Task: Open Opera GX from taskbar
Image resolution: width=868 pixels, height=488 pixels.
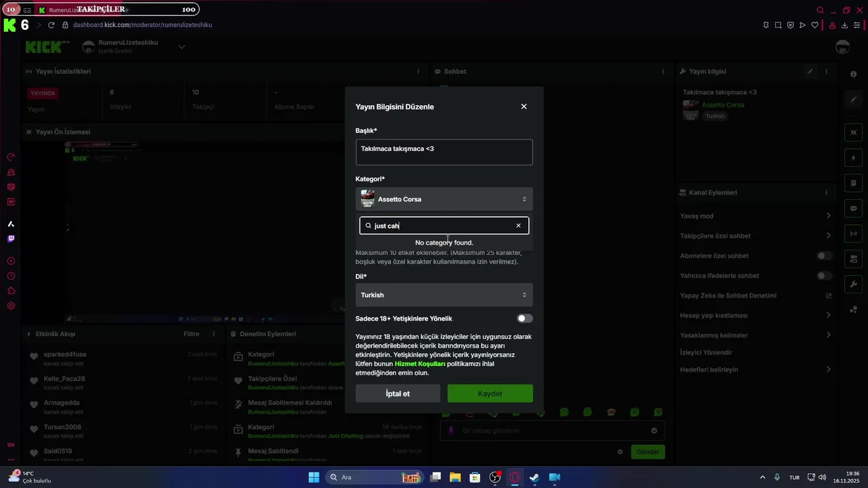Action: tap(515, 477)
